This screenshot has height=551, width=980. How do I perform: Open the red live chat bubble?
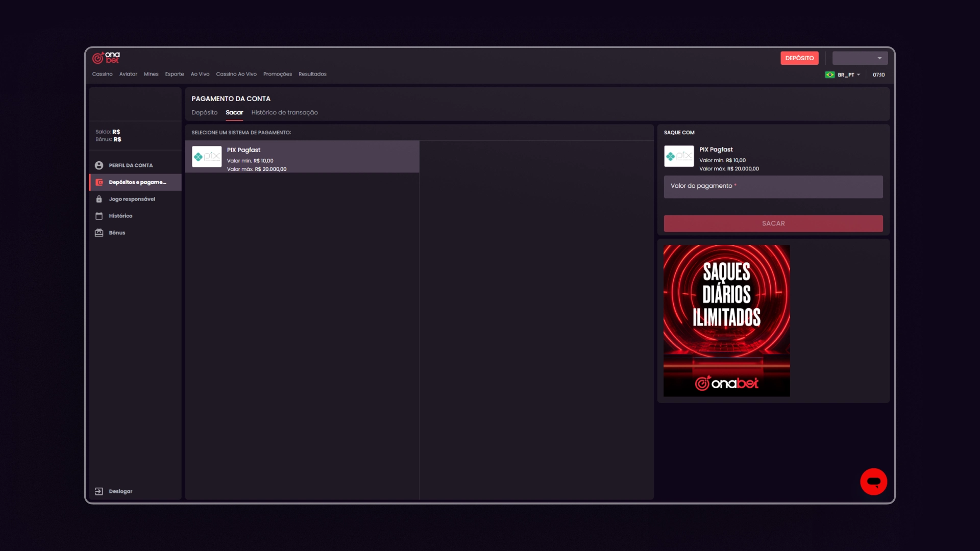(873, 482)
